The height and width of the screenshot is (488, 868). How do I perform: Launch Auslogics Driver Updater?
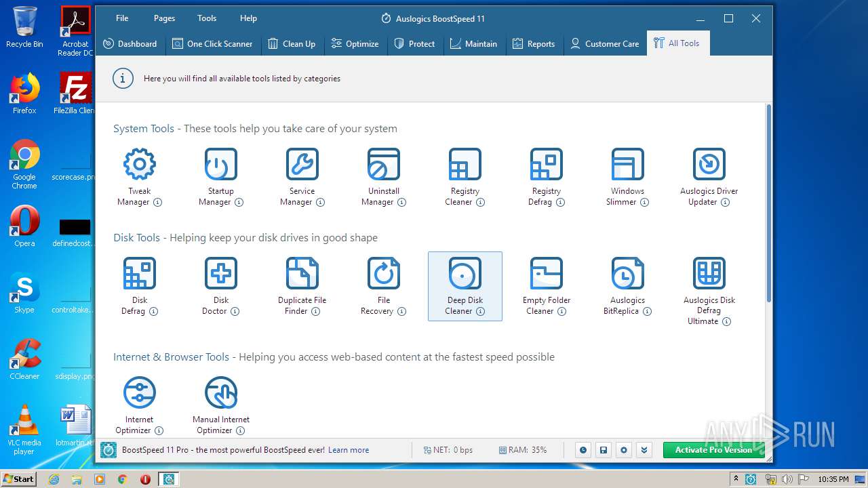pyautogui.click(x=709, y=178)
